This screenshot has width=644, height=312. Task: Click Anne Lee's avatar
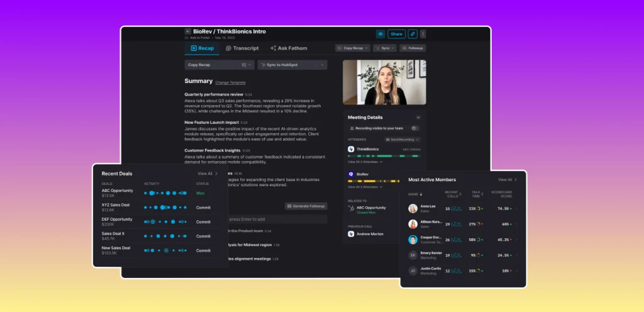click(x=413, y=209)
